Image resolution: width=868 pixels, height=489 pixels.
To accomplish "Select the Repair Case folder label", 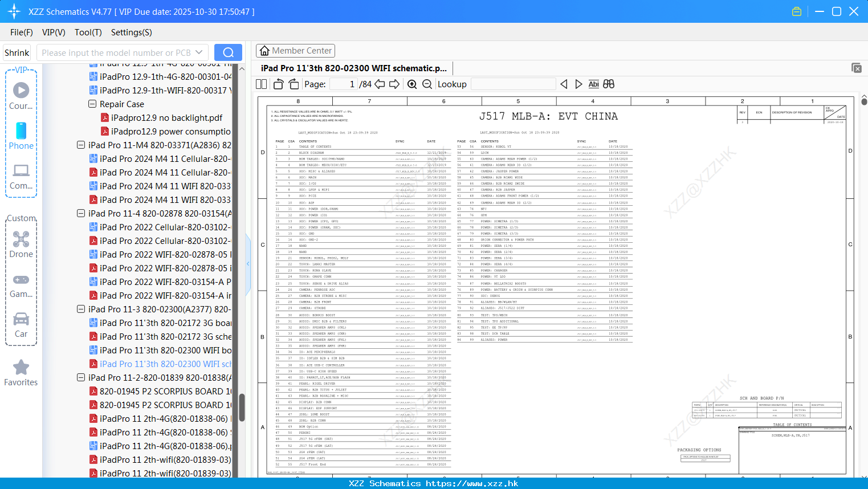I will (x=122, y=104).
